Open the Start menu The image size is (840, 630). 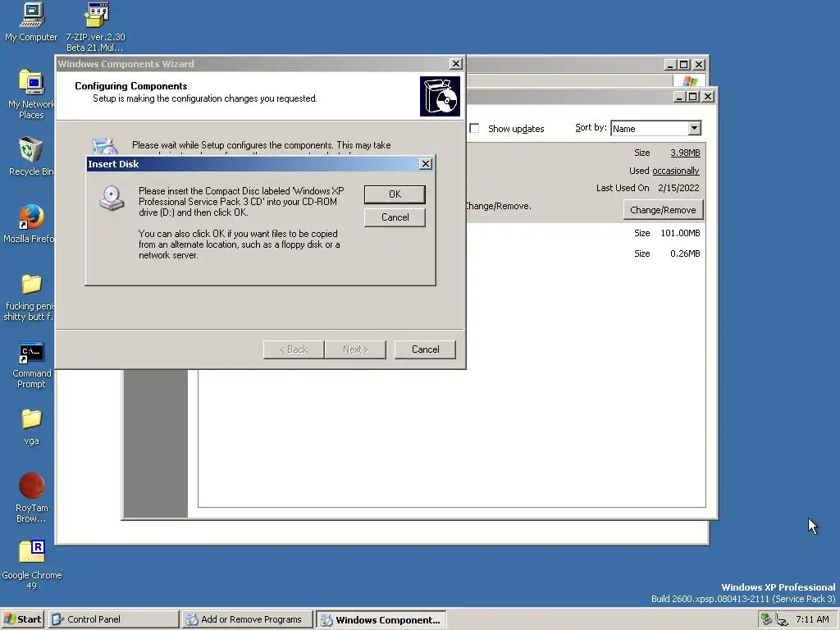click(x=22, y=619)
